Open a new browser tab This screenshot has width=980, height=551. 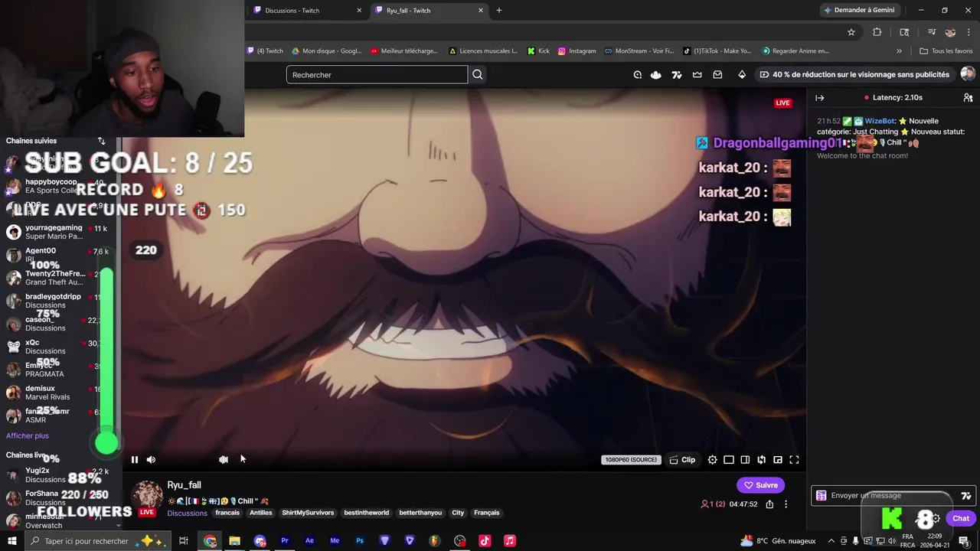(x=499, y=11)
